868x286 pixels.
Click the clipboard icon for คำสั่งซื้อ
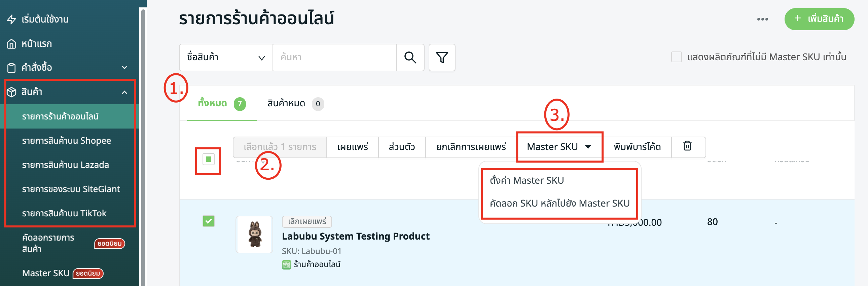(11, 68)
